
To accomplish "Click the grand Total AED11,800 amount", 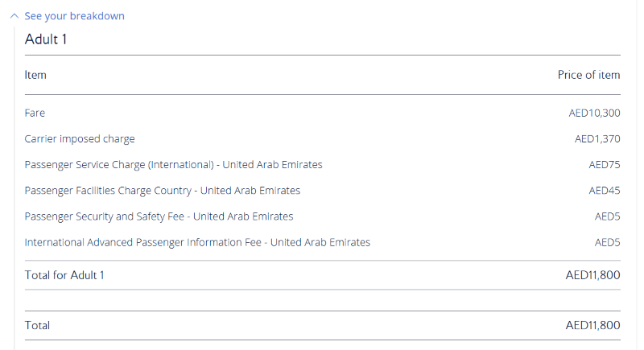I will click(x=592, y=325).
